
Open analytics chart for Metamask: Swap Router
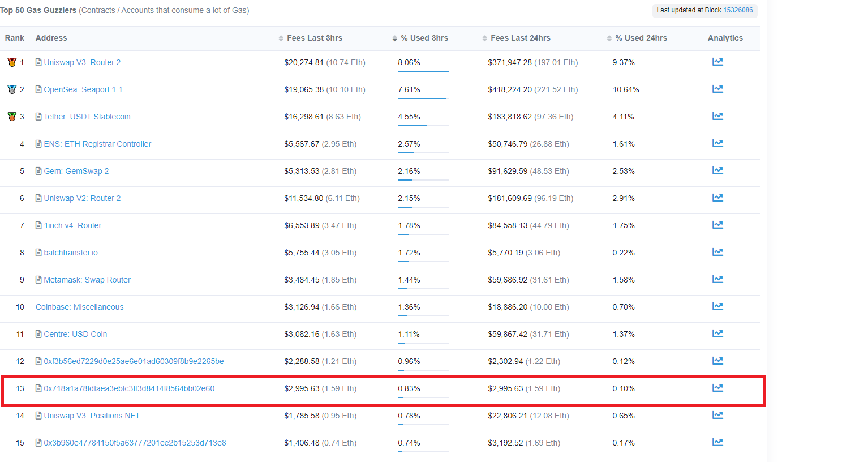[717, 279]
